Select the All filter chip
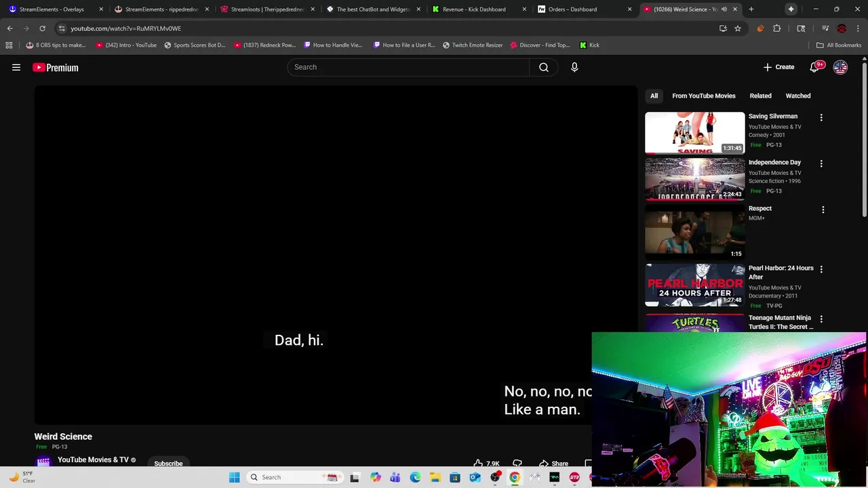The width and height of the screenshot is (868, 488). pos(654,96)
